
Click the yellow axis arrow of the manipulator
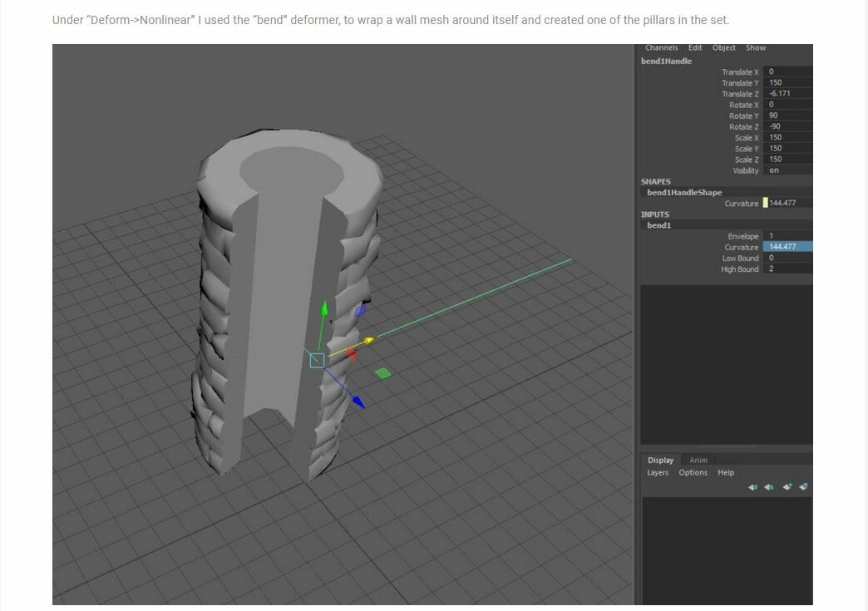coord(368,340)
